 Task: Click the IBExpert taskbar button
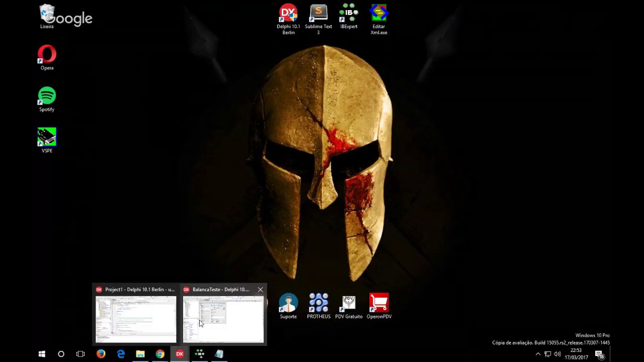pyautogui.click(x=199, y=354)
